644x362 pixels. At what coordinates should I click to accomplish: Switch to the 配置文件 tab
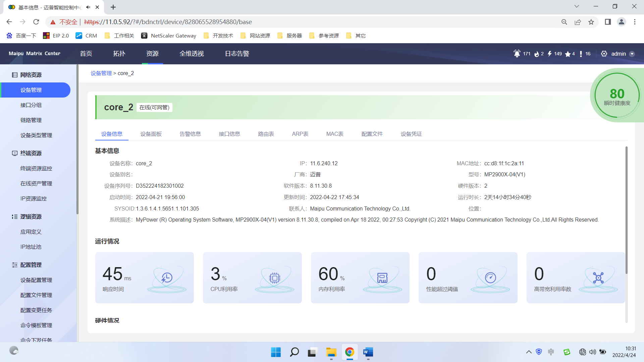coord(372,134)
